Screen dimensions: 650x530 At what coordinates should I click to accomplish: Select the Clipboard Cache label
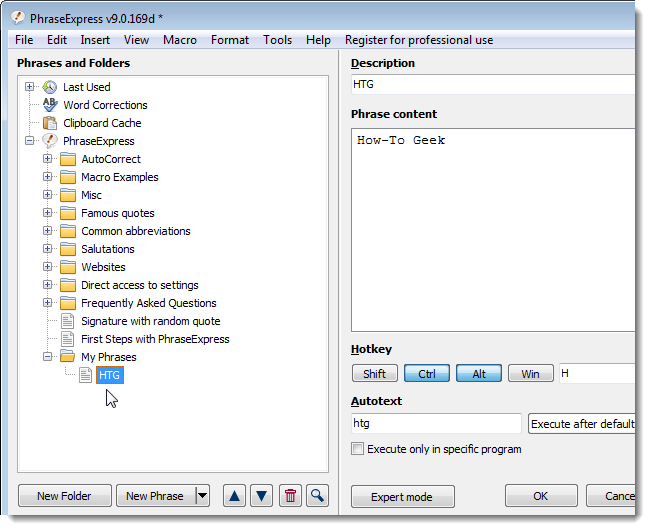click(x=102, y=123)
